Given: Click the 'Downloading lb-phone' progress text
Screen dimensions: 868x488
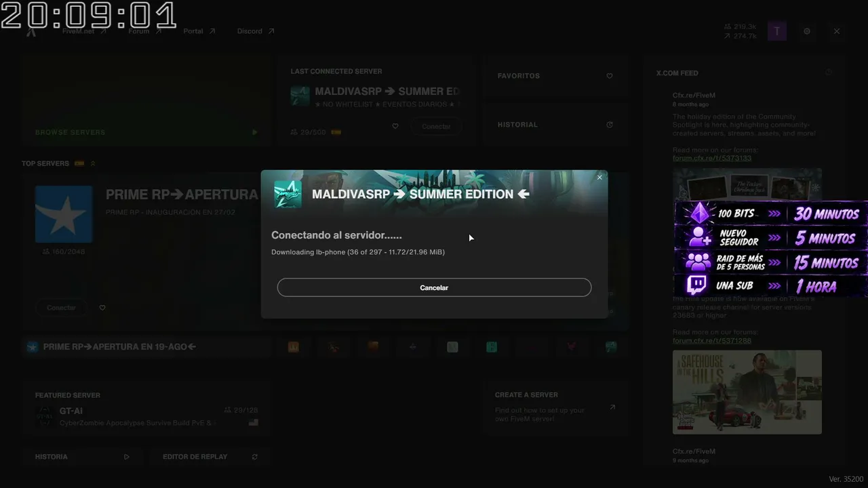Looking at the screenshot, I should [358, 252].
